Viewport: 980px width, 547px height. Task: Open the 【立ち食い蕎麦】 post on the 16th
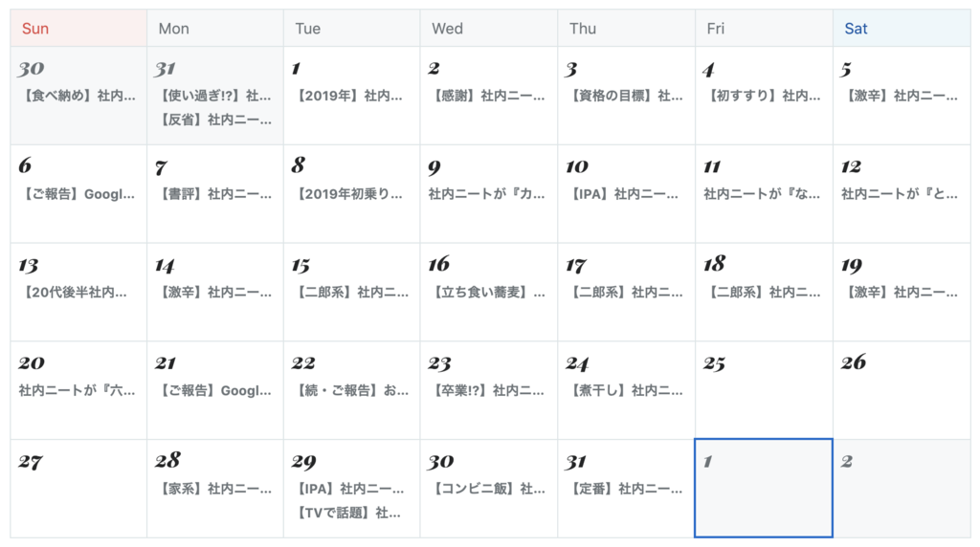488,293
